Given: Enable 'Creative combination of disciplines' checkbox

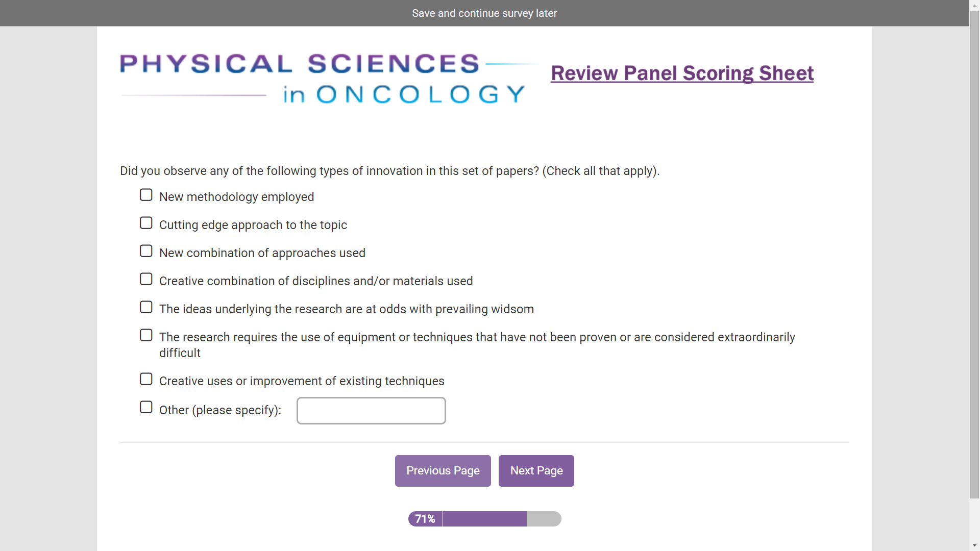Looking at the screenshot, I should tap(146, 280).
